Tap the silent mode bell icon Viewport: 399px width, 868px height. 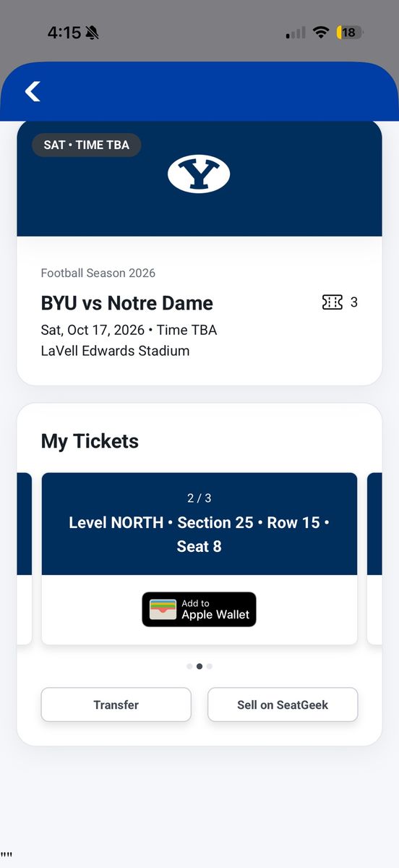tap(93, 33)
